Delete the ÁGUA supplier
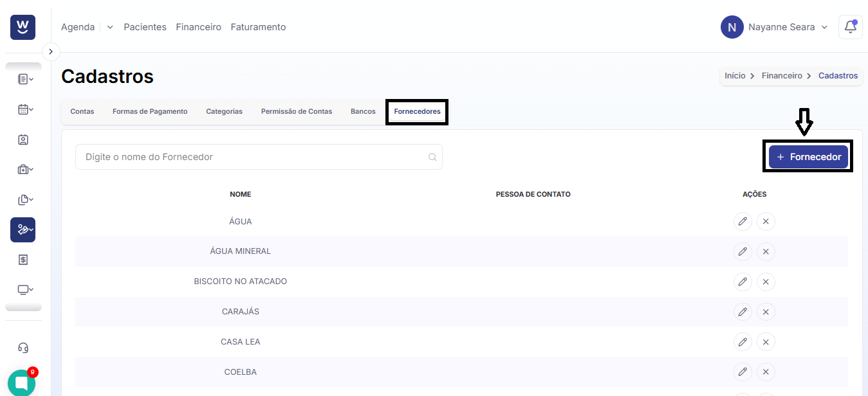Screen dimensions: 868x396 pos(766,221)
